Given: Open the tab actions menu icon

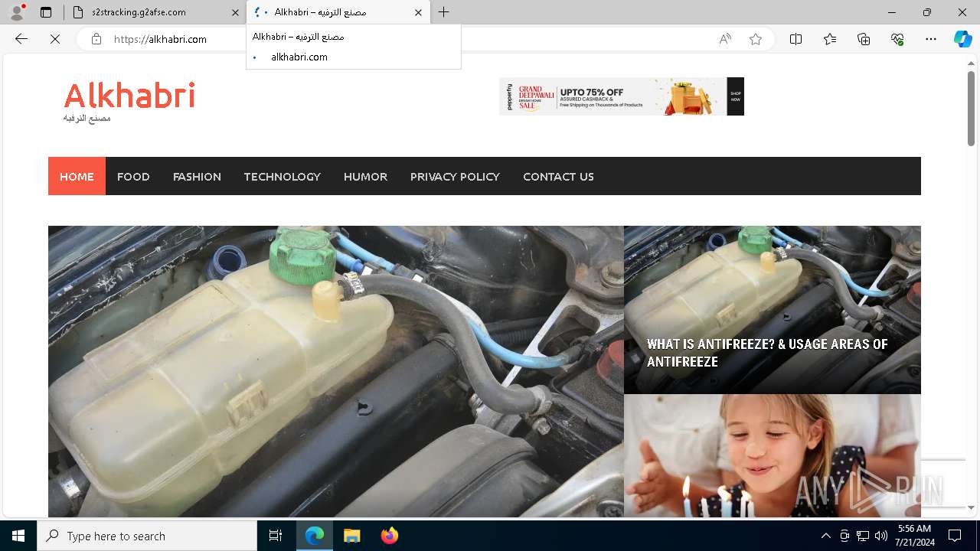Looking at the screenshot, I should [x=46, y=12].
